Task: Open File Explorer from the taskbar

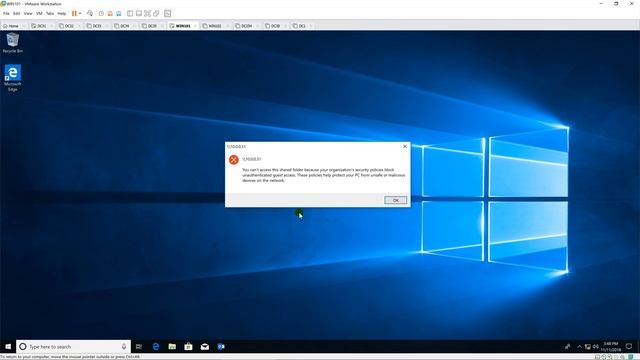Action: click(x=172, y=347)
